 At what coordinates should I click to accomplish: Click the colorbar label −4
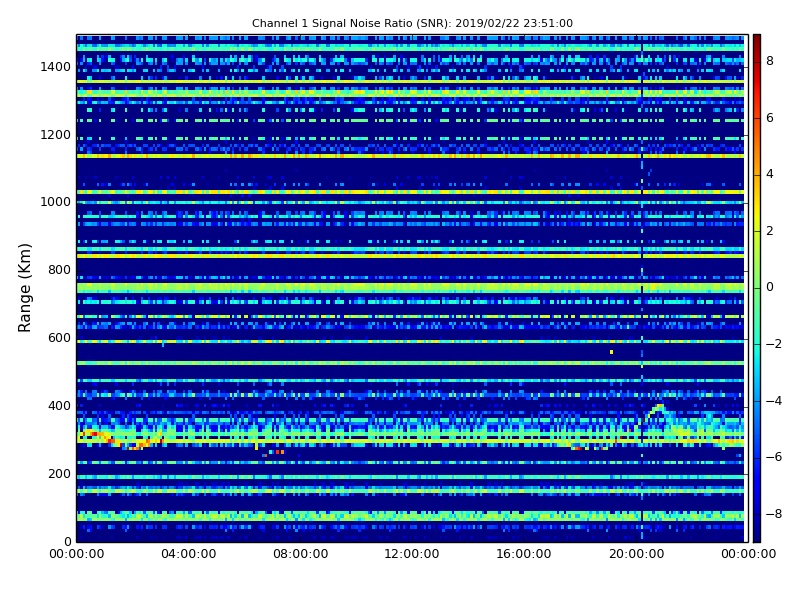(x=774, y=401)
